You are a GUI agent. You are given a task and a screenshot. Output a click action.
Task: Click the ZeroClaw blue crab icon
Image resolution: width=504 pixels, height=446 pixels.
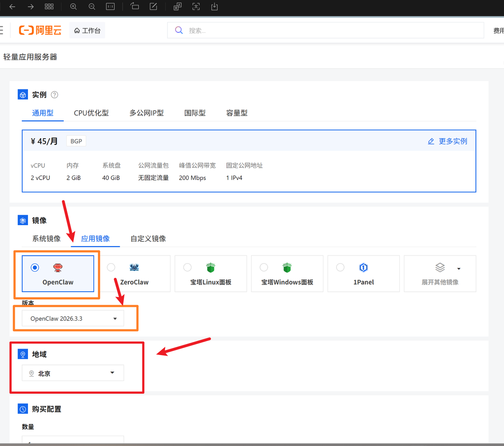tap(134, 268)
